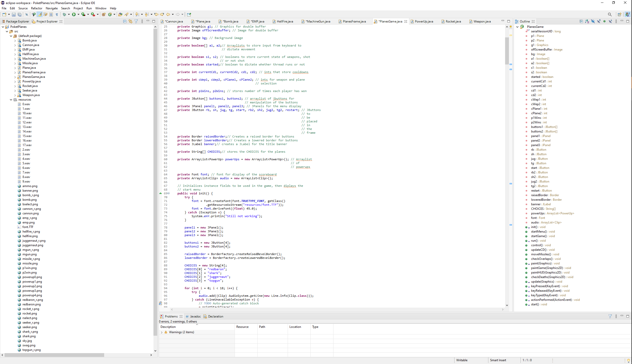Toggle Hide Static Members in Outline
This screenshot has width=632, height=364.
599,21
